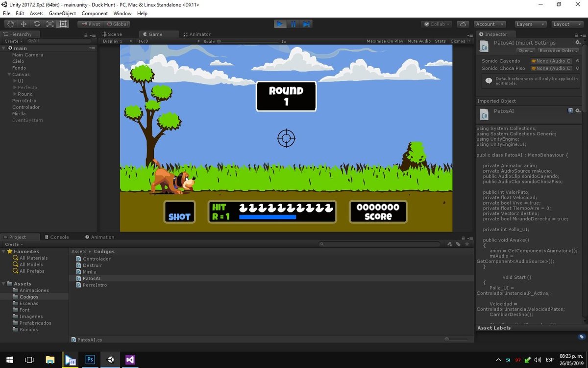Open Photoshop from taskbar
This screenshot has width=588, height=368.
point(90,360)
